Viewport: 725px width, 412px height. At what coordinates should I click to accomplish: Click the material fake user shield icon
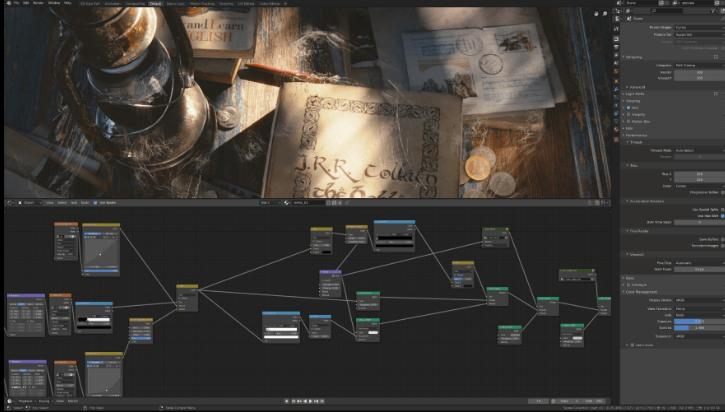pyautogui.click(x=329, y=203)
